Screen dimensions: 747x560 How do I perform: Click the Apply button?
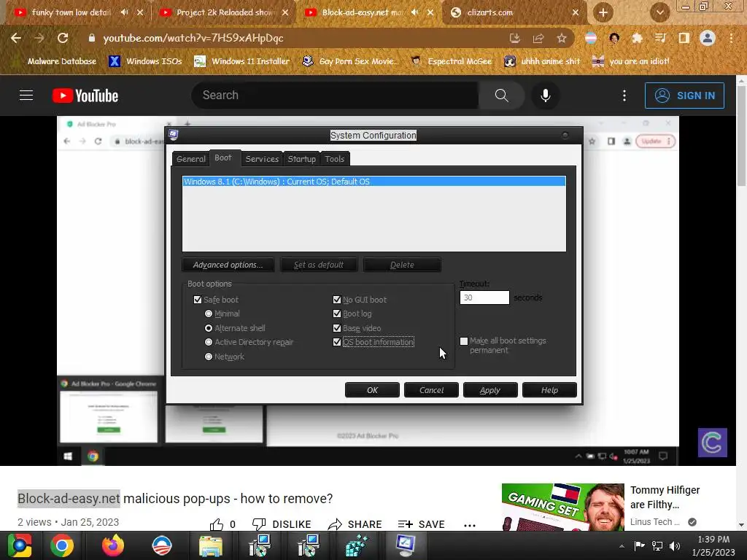coord(490,390)
